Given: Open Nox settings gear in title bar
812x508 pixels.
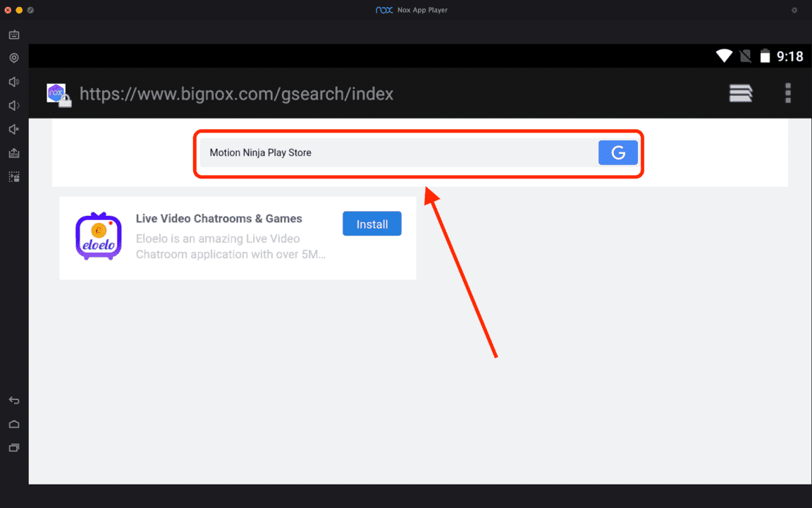Looking at the screenshot, I should click(794, 10).
